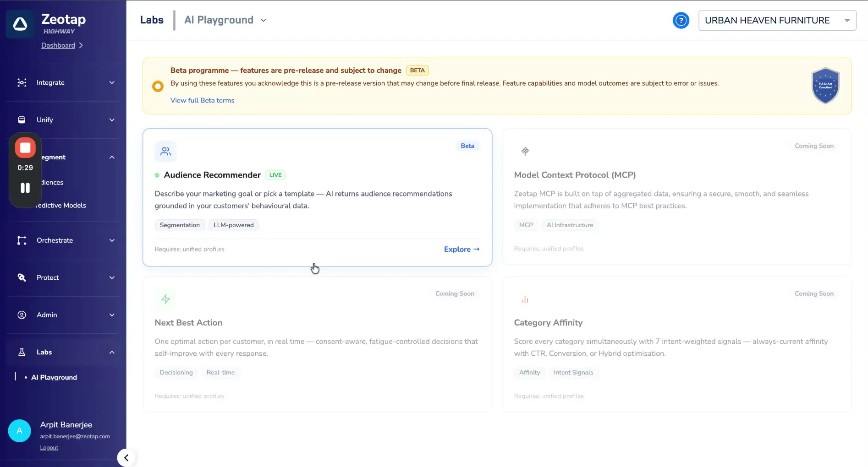Click the Labs header title
The image size is (868, 467).
(x=152, y=20)
